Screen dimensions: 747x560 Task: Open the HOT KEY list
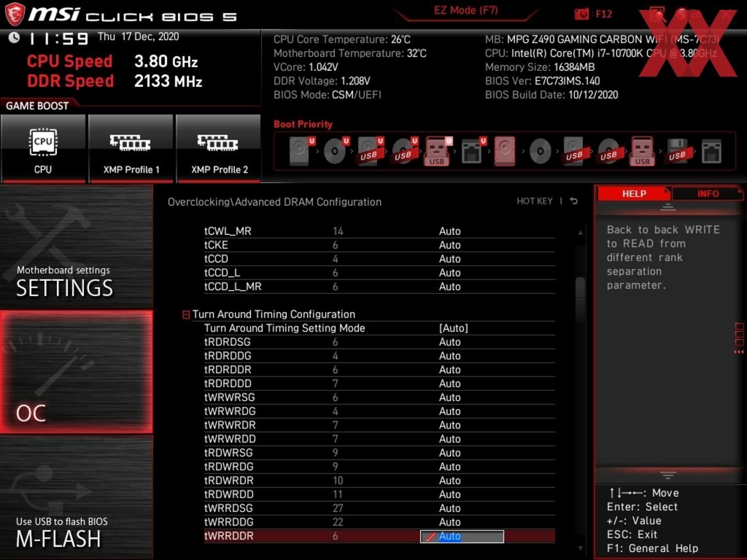click(x=534, y=201)
